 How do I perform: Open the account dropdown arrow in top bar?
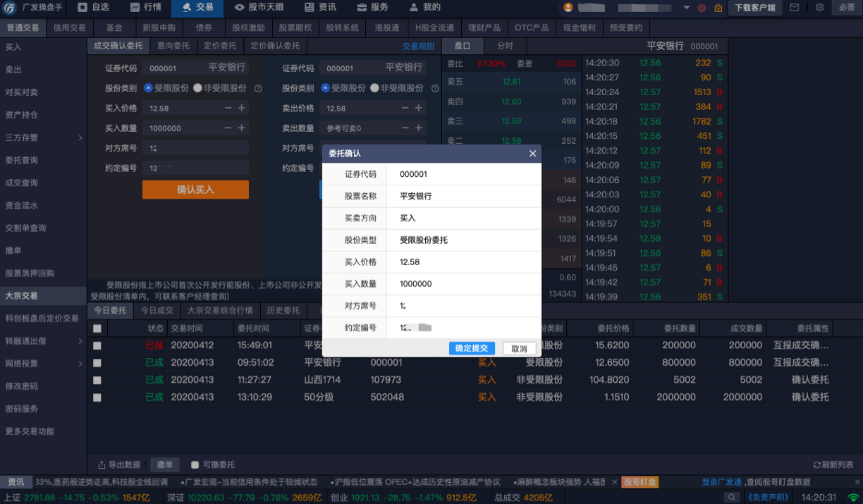pos(686,8)
